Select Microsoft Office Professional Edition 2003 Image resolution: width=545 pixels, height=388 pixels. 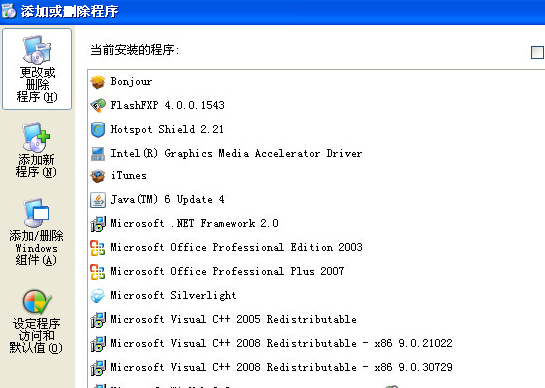[x=237, y=247]
